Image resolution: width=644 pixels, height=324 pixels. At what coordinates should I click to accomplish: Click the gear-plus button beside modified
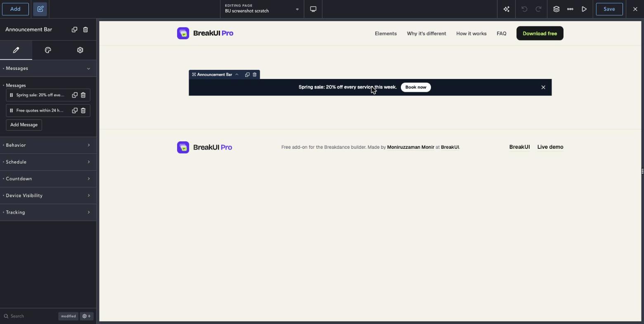tap(87, 316)
